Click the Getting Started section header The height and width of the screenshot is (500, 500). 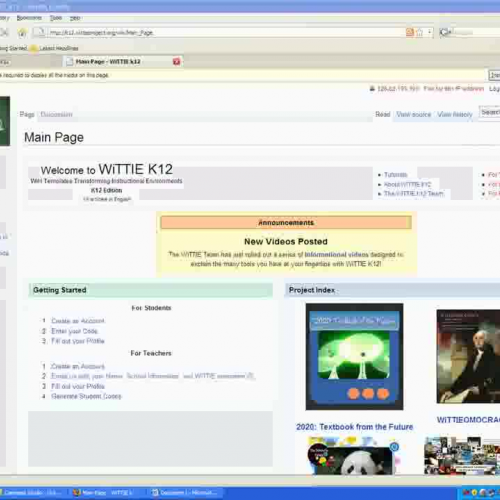151,290
